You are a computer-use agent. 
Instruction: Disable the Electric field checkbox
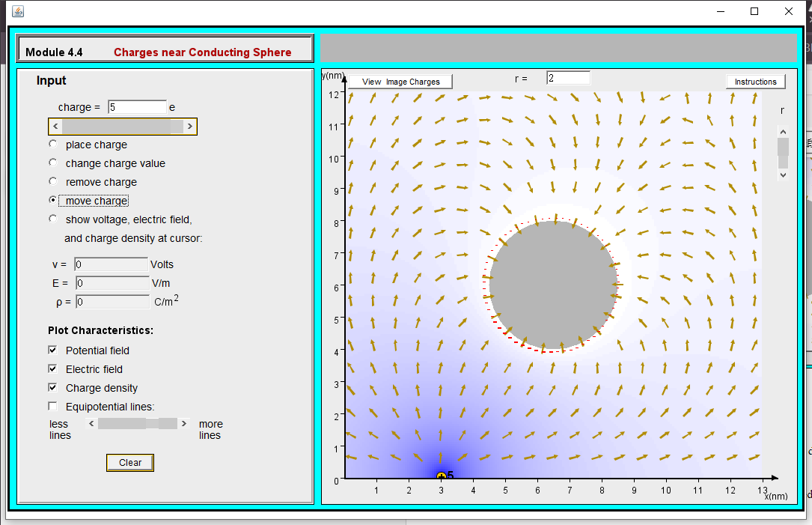click(x=52, y=368)
